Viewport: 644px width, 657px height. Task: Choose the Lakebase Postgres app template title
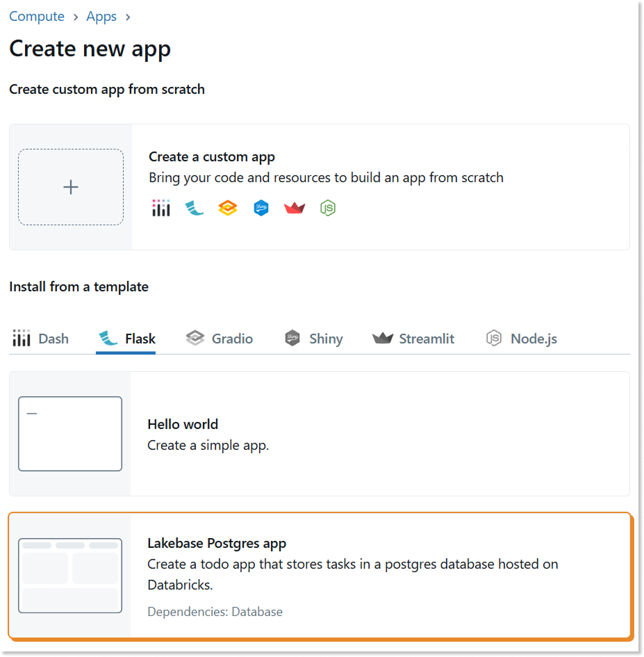(217, 544)
